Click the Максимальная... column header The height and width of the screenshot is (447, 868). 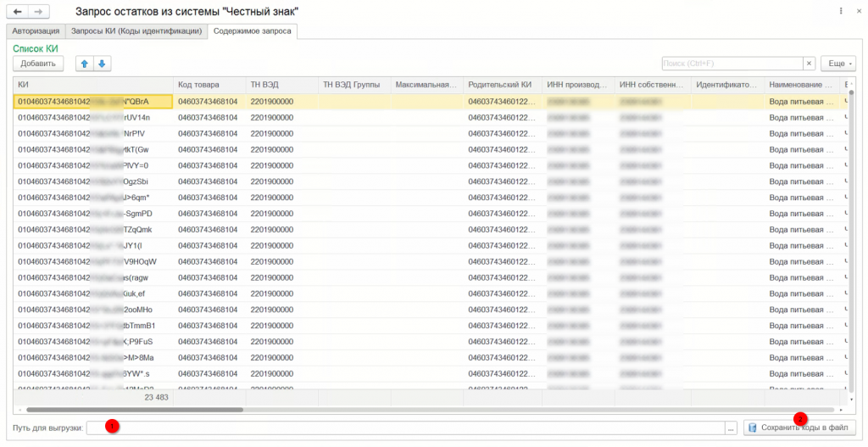pyautogui.click(x=427, y=85)
